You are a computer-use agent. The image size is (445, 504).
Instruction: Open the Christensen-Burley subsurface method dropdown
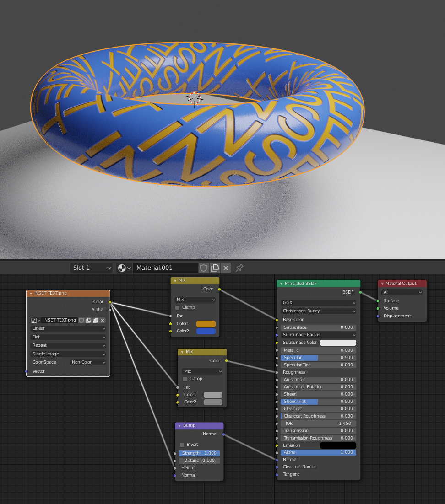click(x=319, y=311)
